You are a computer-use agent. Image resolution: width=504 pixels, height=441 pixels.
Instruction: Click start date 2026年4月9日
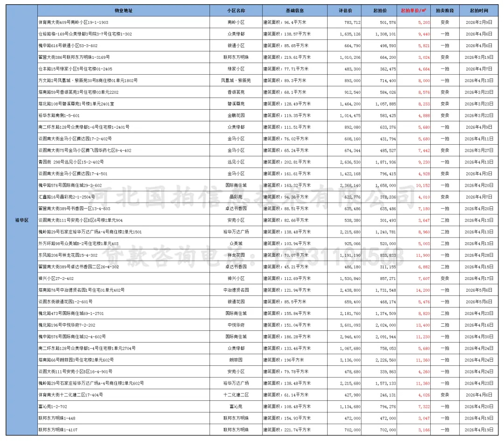[x=479, y=127]
